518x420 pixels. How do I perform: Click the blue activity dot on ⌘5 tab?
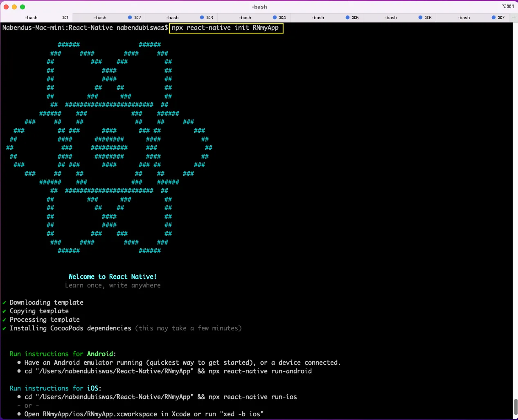347,18
